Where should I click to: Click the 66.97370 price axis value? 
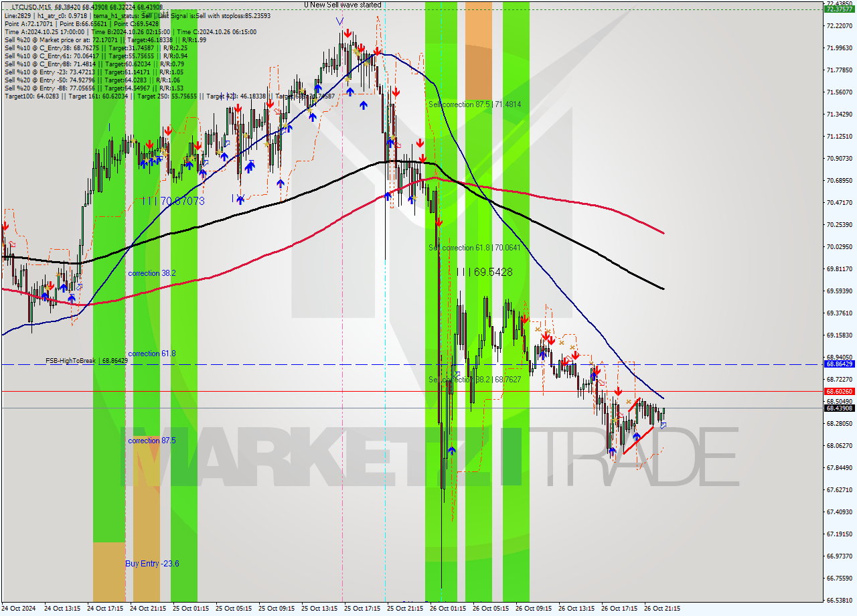tap(839, 556)
